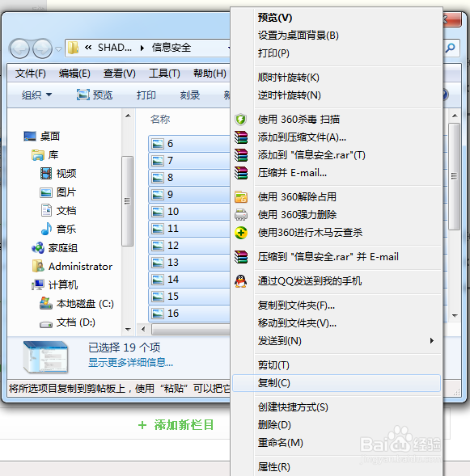Click the selection preview thumbnail in details pane

(x=45, y=356)
